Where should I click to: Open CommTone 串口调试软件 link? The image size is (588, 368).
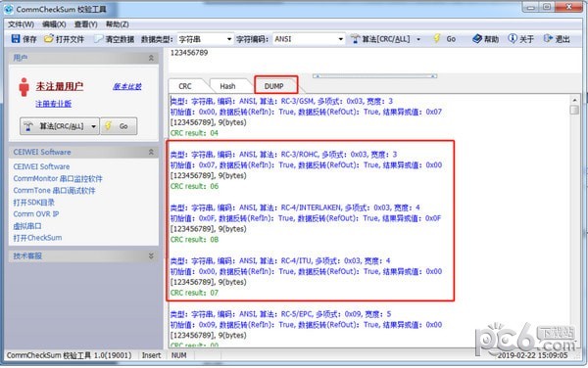tap(54, 191)
